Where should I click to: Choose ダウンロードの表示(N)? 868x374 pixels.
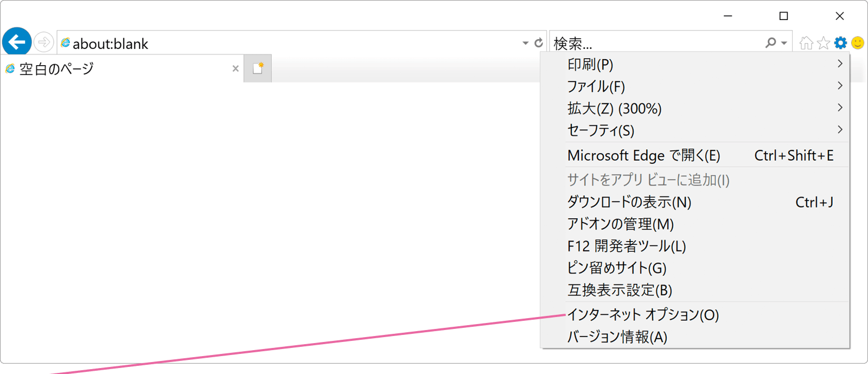[x=695, y=202]
